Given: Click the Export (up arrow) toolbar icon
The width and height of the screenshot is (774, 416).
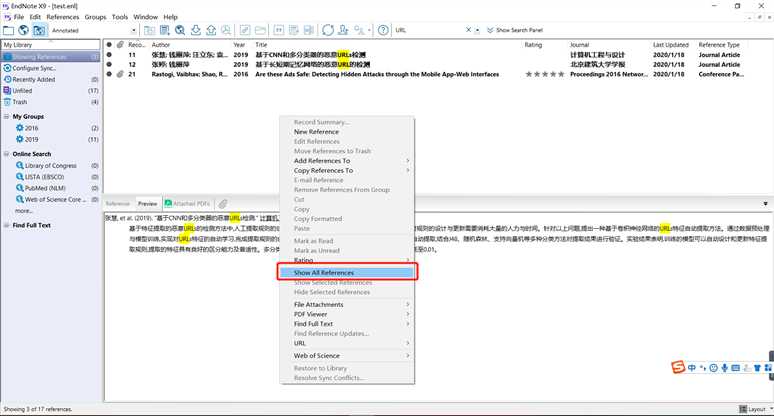Looking at the screenshot, I should pos(211,31).
